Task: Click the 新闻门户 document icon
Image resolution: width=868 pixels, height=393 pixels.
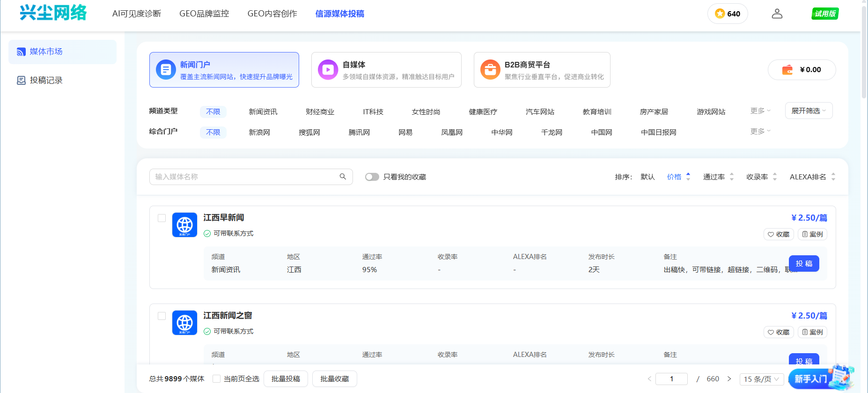Action: [166, 70]
